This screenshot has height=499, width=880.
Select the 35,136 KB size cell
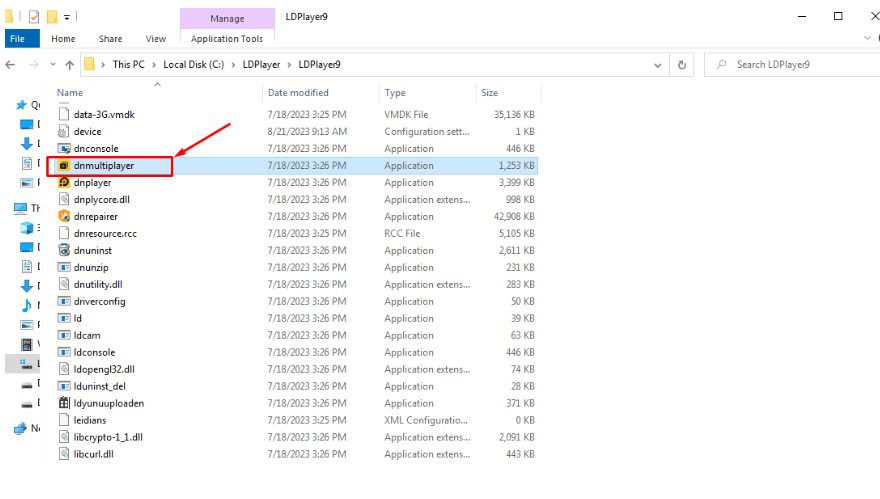click(514, 115)
